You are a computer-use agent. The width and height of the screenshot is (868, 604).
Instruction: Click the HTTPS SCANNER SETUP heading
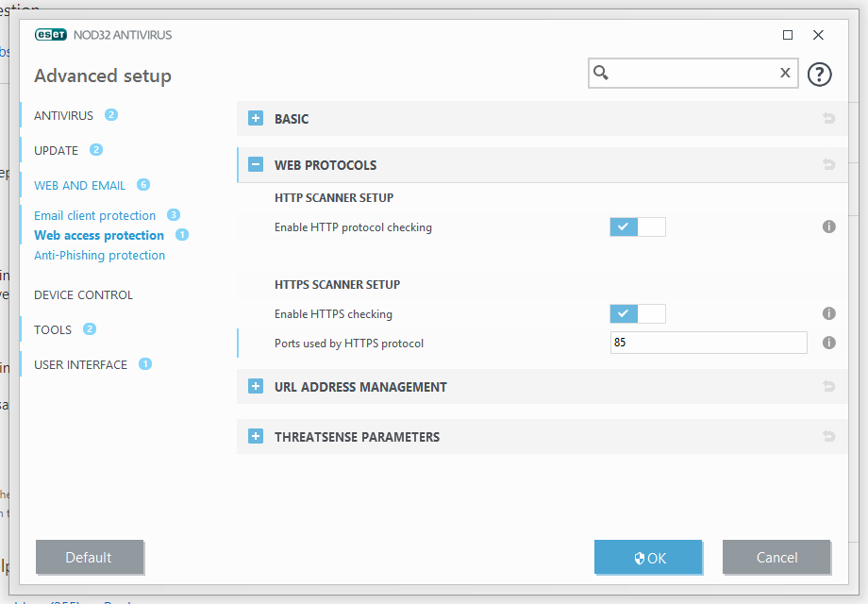coord(337,285)
